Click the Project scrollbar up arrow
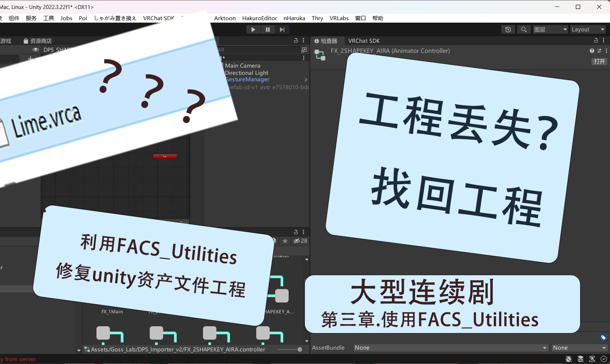The height and width of the screenshot is (364, 610). pos(307,259)
